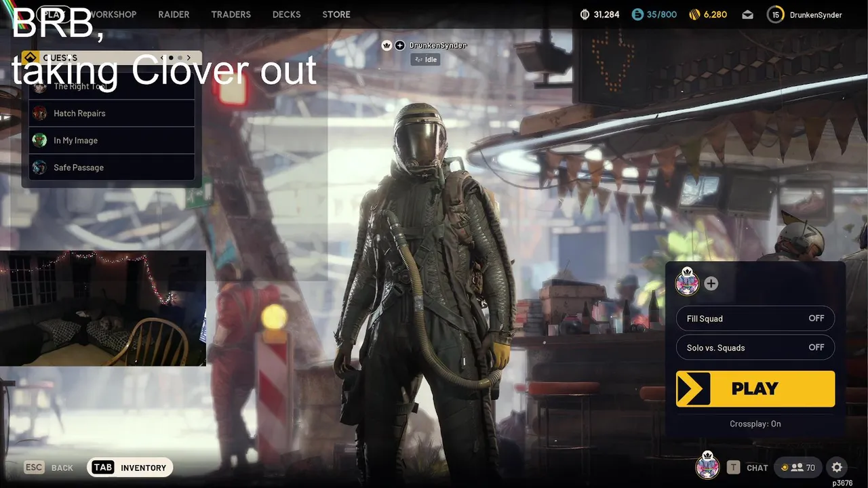The height and width of the screenshot is (488, 868).
Task: Open the friends online list showing 70
Action: click(797, 468)
